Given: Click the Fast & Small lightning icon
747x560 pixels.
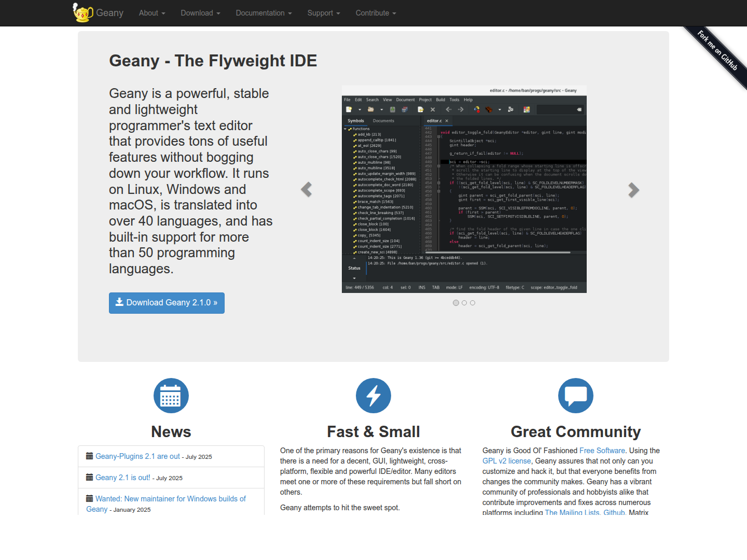Looking at the screenshot, I should pyautogui.click(x=374, y=396).
